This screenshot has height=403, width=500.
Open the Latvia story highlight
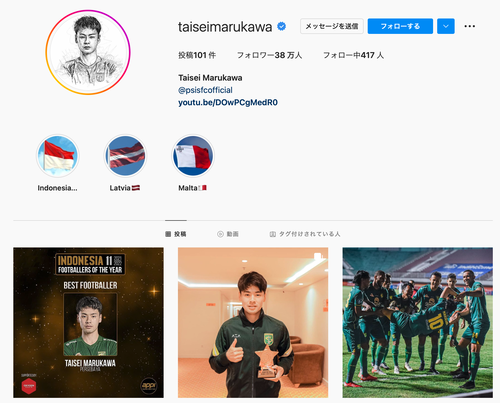coord(125,156)
